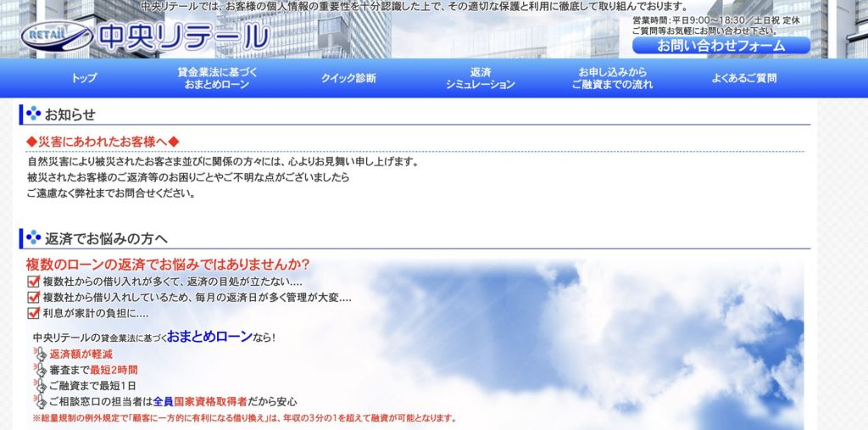Click ご質問等お気軽にお問い合わせ下さい text

point(705,31)
